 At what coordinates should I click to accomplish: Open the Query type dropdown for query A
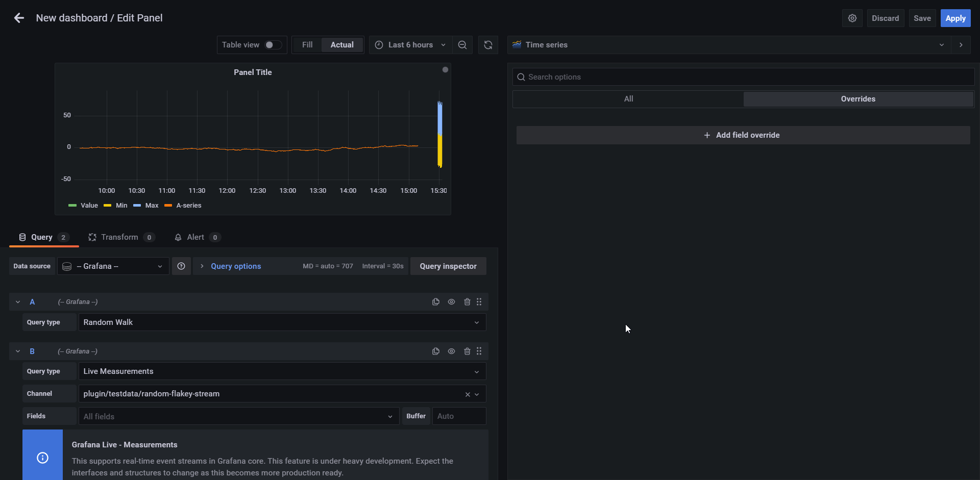[476, 322]
